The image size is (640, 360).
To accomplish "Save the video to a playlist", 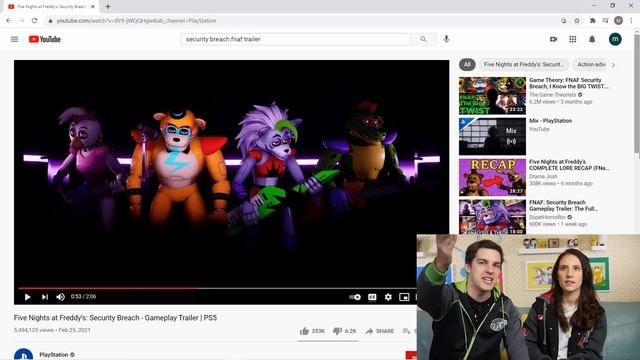I will (408, 331).
